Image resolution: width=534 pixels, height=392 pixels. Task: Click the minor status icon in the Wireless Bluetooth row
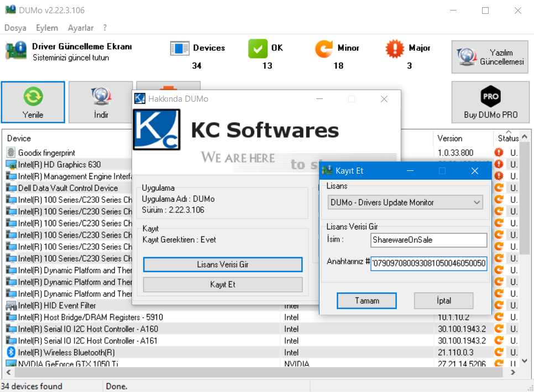click(x=499, y=352)
